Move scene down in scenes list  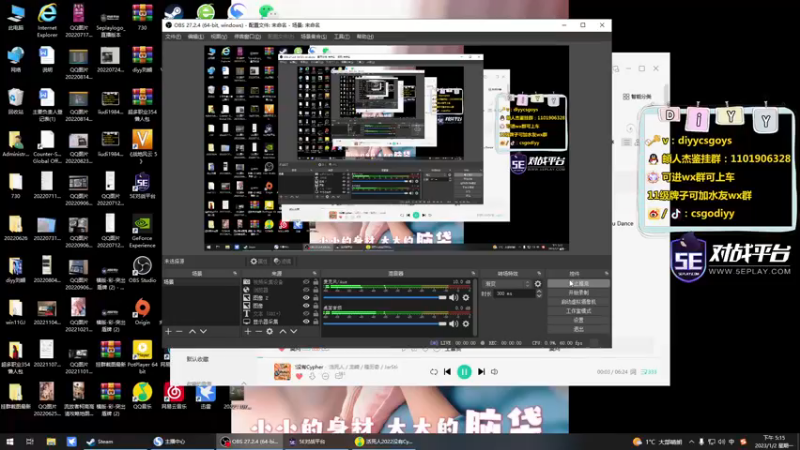click(x=203, y=332)
